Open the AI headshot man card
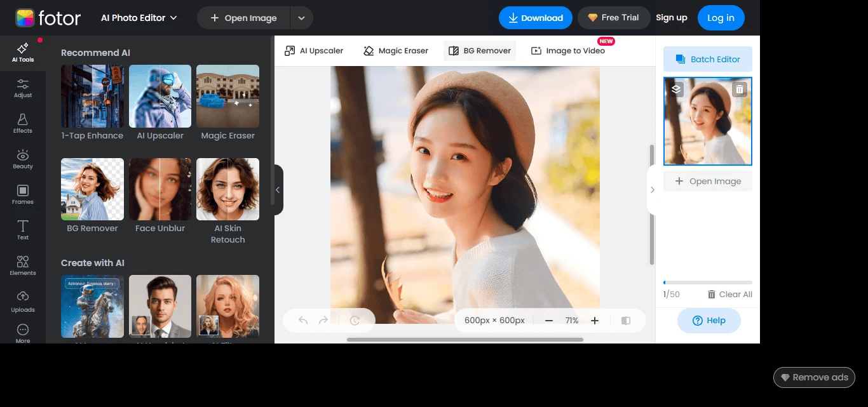 coord(160,306)
